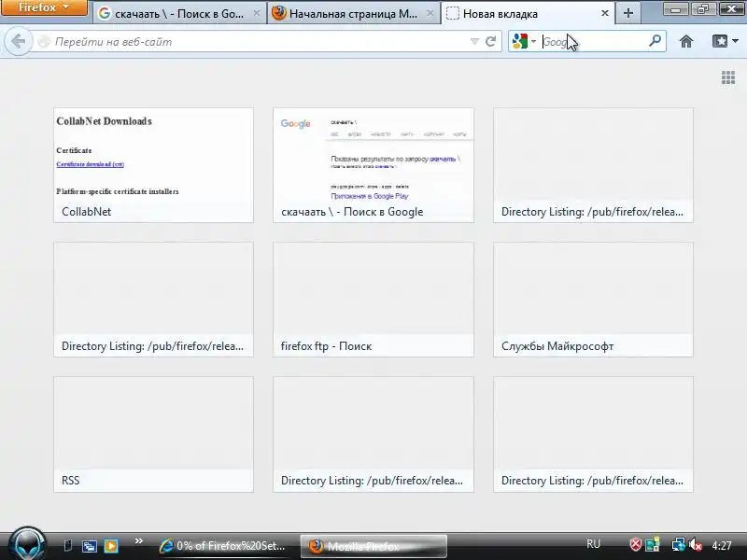
Task: Open the bottom-middle Directory Listing tile
Action: pyautogui.click(x=373, y=434)
